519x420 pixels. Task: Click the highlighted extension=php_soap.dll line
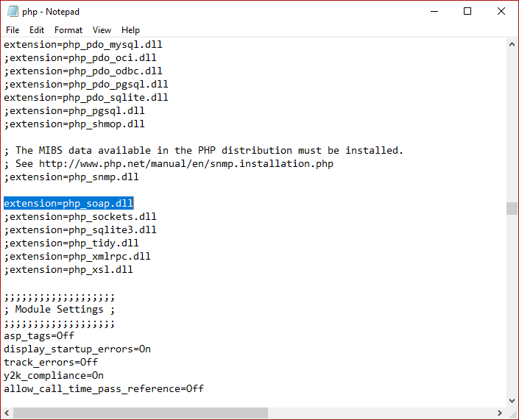(68, 203)
